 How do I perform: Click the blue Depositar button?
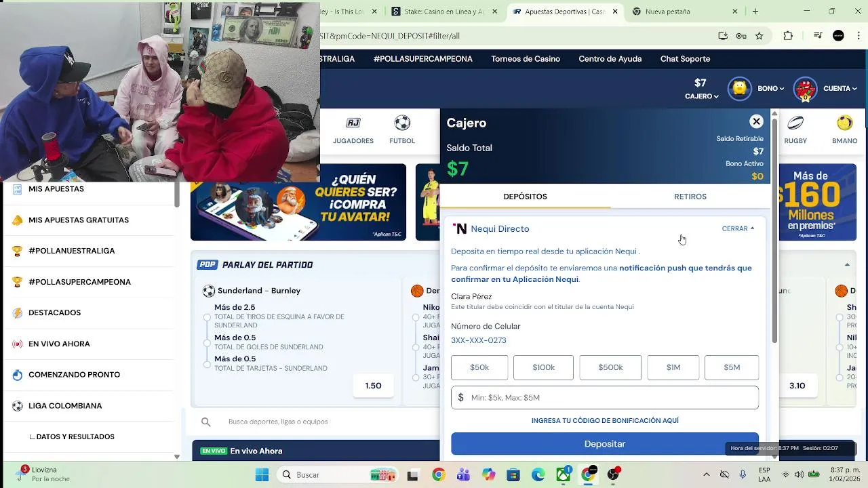[605, 444]
